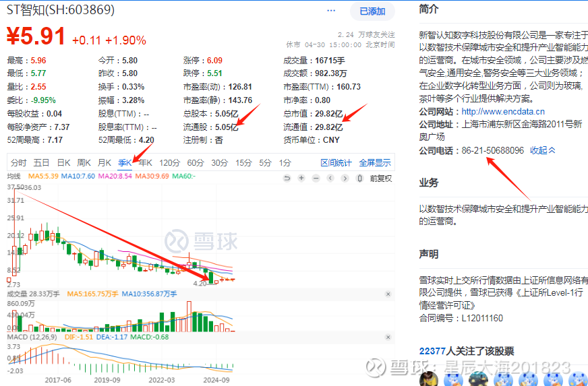
Task: Switch to 5分 chart tab
Action: [x=265, y=163]
